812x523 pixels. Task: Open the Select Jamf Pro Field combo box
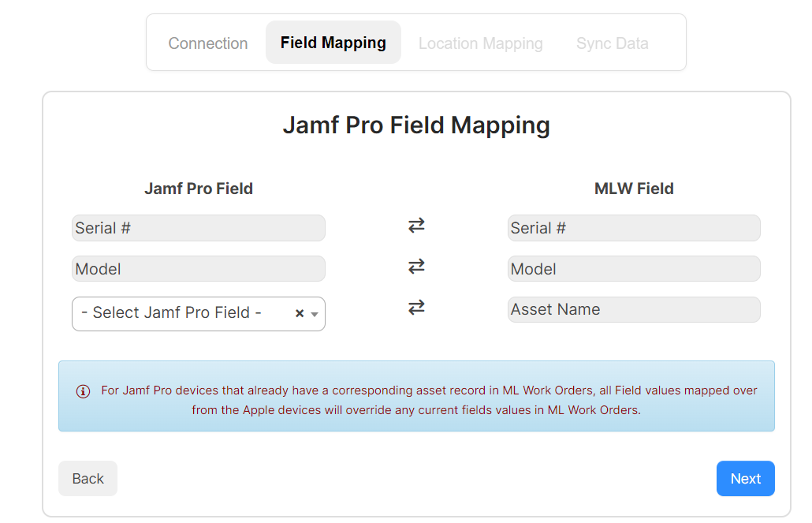tap(181, 313)
